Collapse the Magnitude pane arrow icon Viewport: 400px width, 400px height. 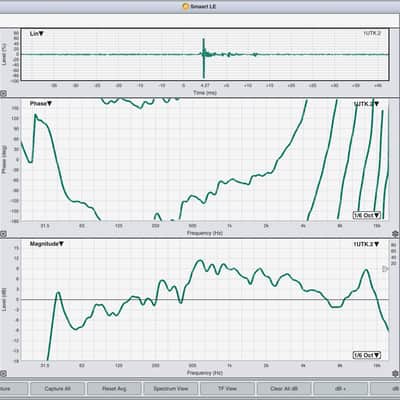pos(3,373)
